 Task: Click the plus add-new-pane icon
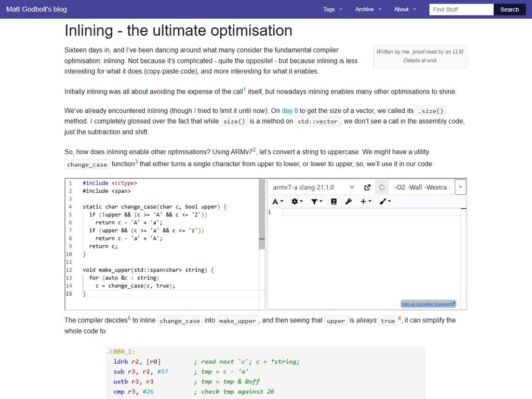pyautogui.click(x=365, y=202)
